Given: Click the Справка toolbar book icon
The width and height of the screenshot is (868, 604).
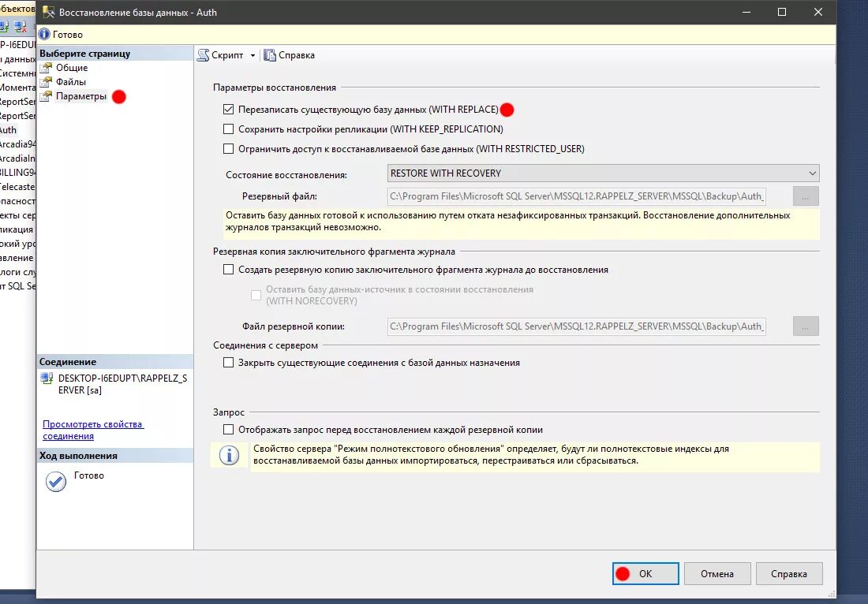Looking at the screenshot, I should (270, 55).
